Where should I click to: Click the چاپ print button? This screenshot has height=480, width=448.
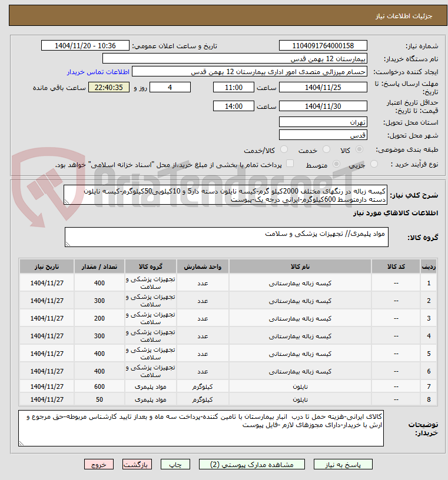(175, 464)
